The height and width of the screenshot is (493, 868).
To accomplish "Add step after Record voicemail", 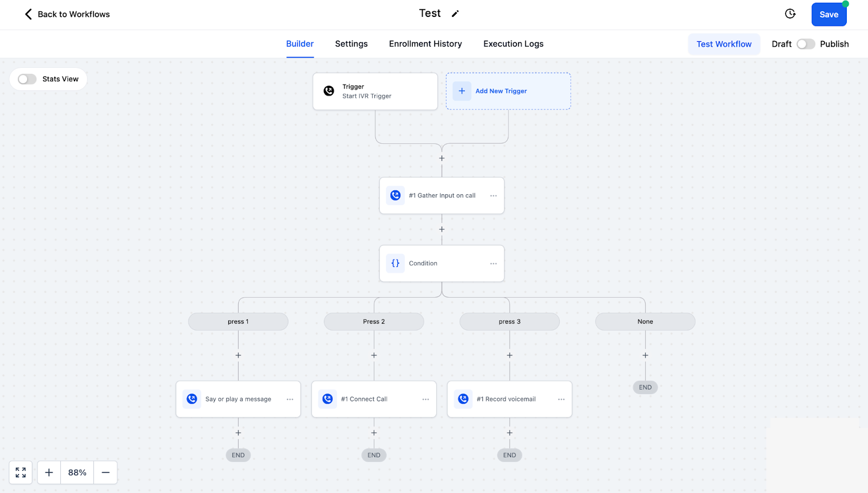I will tap(509, 433).
